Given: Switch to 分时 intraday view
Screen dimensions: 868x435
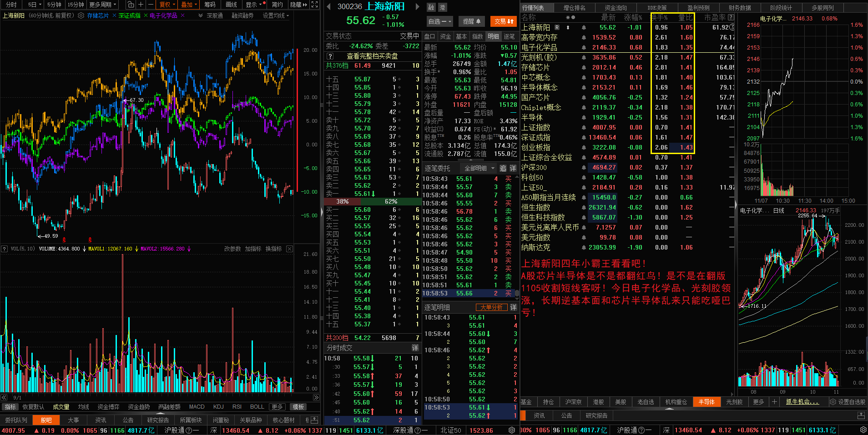Looking at the screenshot, I should pyautogui.click(x=11, y=5).
